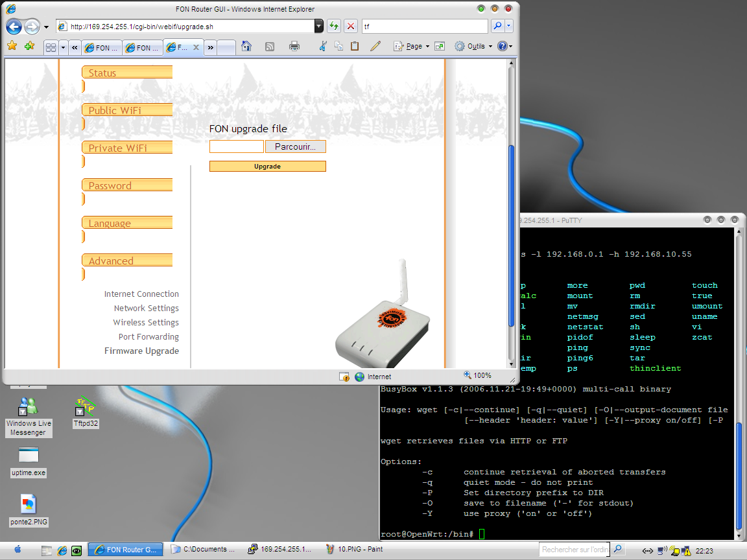The image size is (747, 560).
Task: Click the Add to Favorites plus-star icon
Action: pyautogui.click(x=30, y=46)
